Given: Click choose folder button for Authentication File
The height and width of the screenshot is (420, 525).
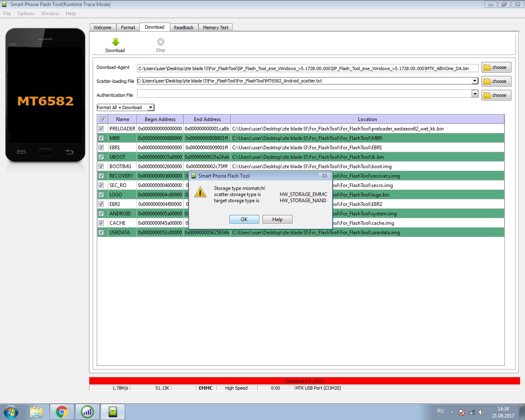Looking at the screenshot, I should tap(496, 95).
